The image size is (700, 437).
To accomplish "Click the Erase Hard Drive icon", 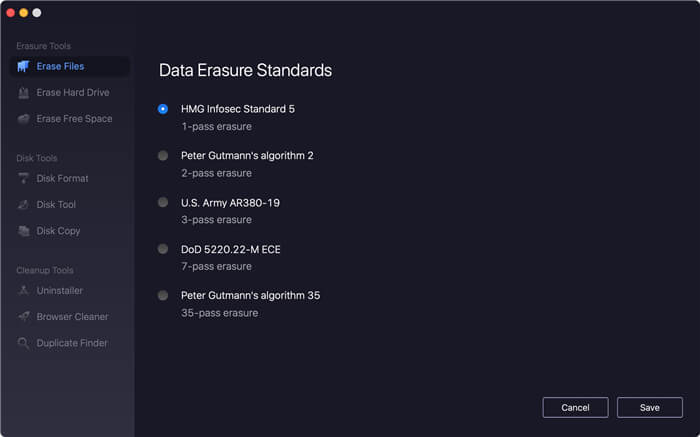I will coord(23,93).
